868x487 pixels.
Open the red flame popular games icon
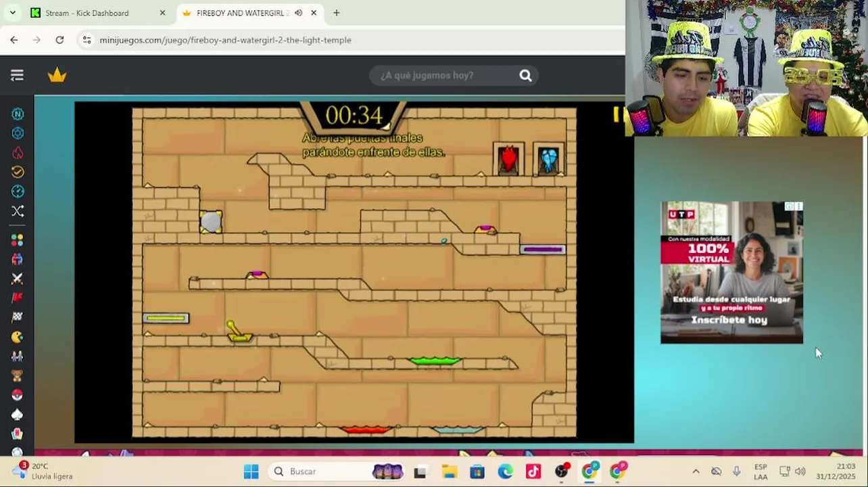pyautogui.click(x=18, y=153)
